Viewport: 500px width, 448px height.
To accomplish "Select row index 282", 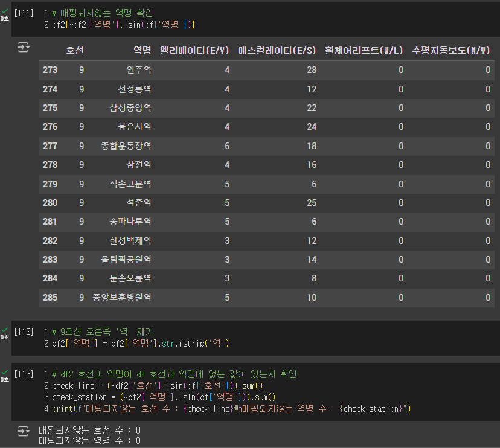I will (50, 241).
